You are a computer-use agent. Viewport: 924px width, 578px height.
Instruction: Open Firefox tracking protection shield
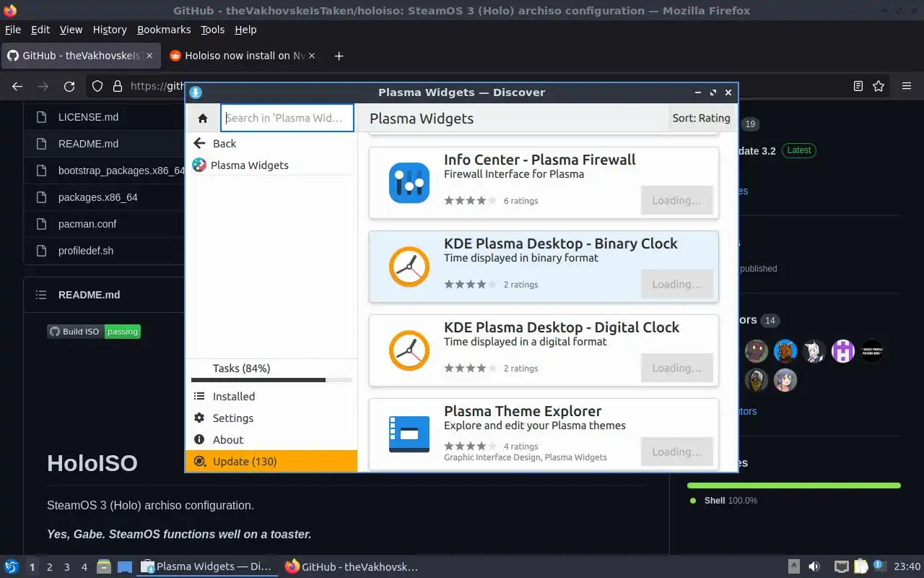(97, 86)
